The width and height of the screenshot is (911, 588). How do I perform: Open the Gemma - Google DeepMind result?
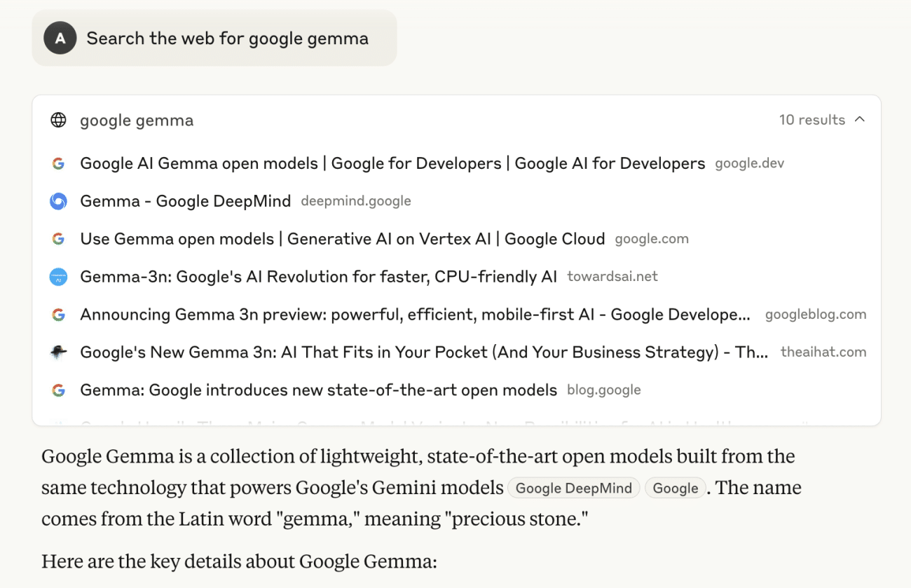coord(186,201)
